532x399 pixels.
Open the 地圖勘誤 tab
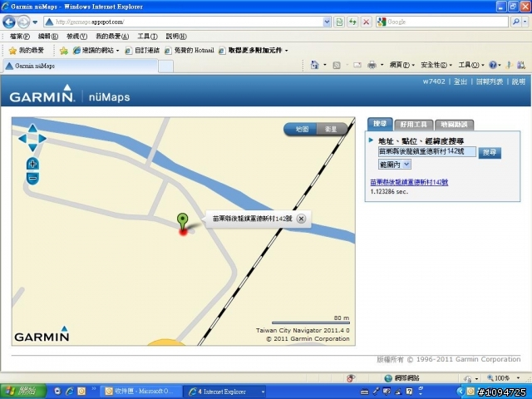(x=454, y=125)
